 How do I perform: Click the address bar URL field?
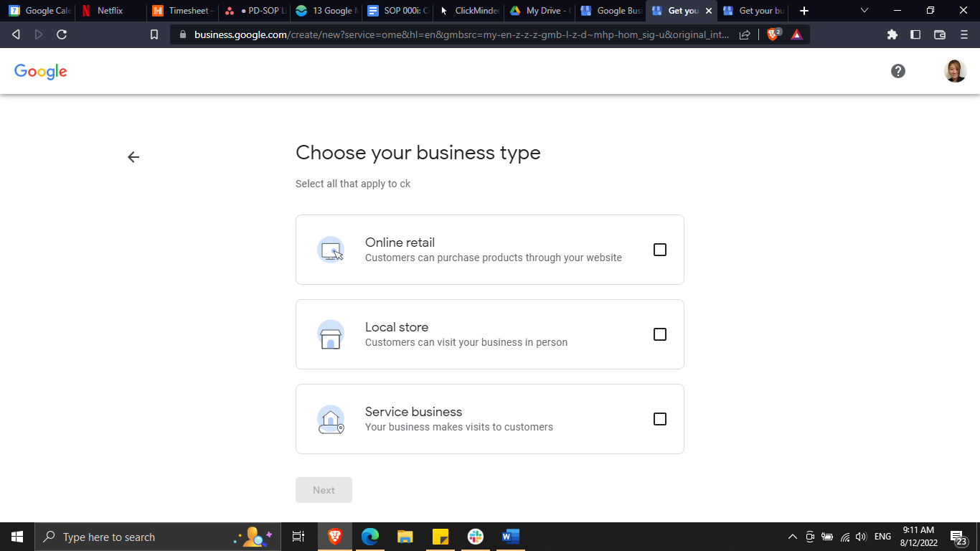(x=459, y=34)
